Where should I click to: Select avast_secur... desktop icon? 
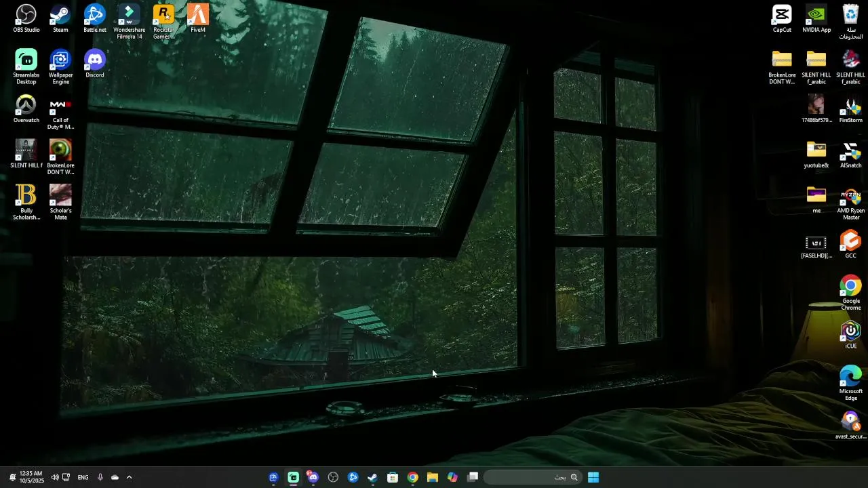click(x=851, y=425)
